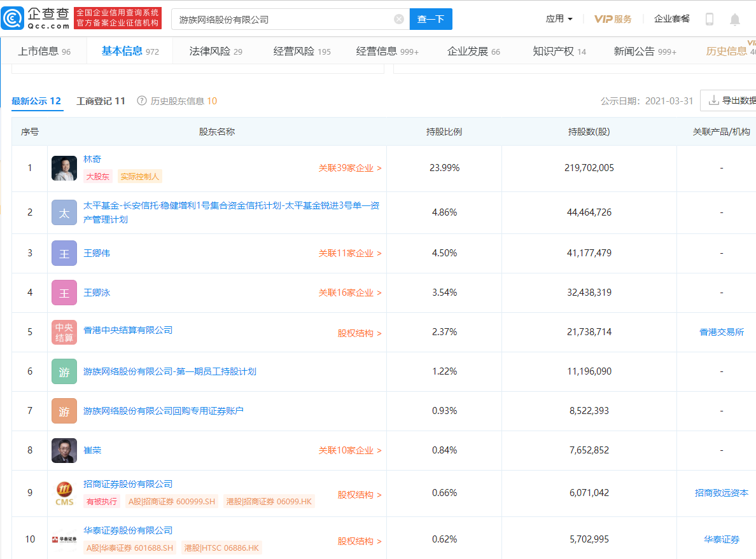Switch to the 历史信息 tab
The image size is (756, 559).
click(x=730, y=51)
